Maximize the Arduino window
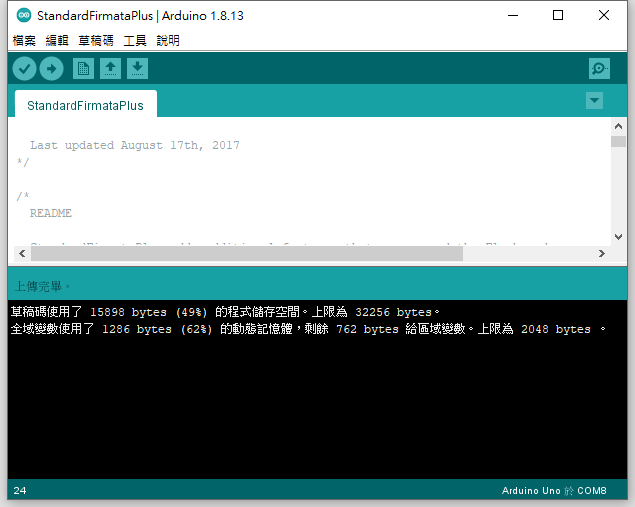The width and height of the screenshot is (635, 507). point(558,15)
